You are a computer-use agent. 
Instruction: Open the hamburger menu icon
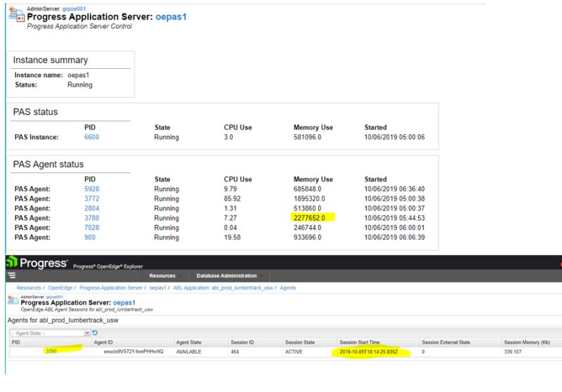[x=12, y=275]
